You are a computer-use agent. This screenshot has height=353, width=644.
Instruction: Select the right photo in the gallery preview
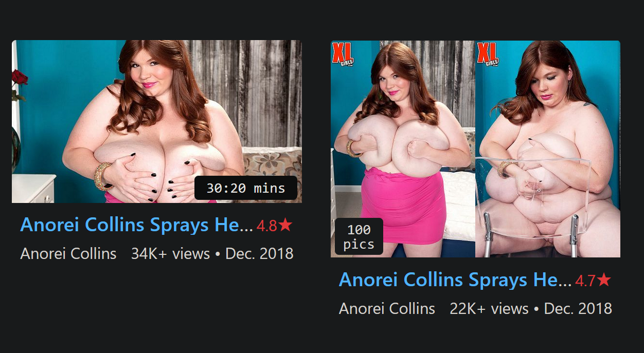tap(548, 149)
